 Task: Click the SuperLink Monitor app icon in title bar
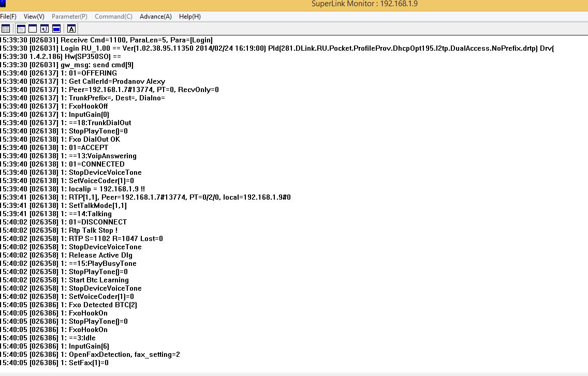pos(3,4)
